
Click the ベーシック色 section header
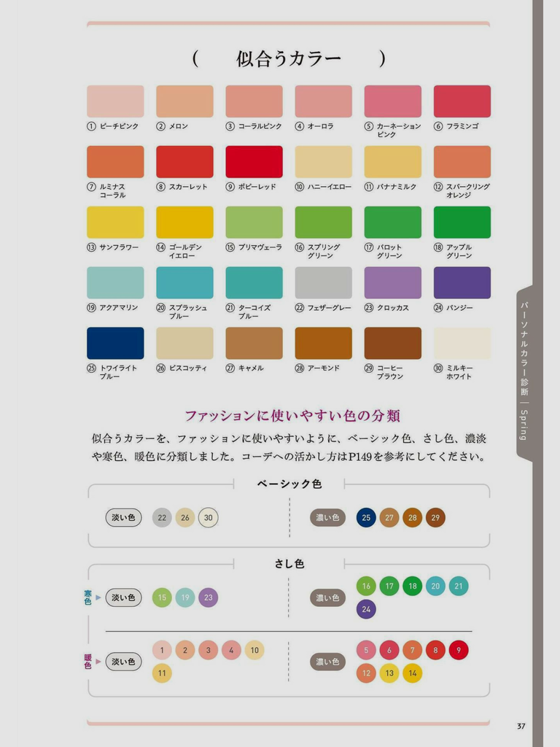point(289,484)
